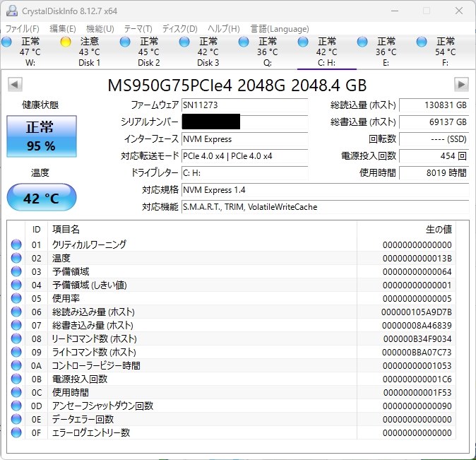The width and height of the screenshot is (476, 460).
Task: Click the blue status icon for F: drive
Action: pyautogui.click(x=422, y=42)
